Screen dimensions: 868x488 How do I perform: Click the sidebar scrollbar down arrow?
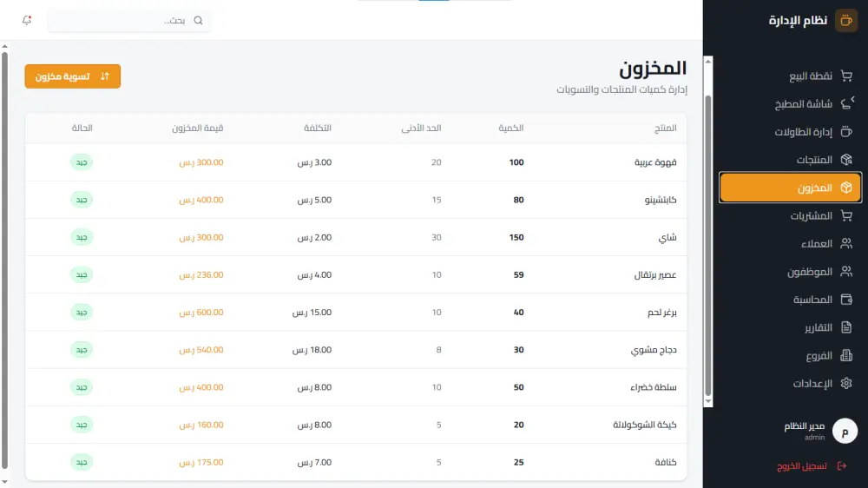click(x=707, y=401)
